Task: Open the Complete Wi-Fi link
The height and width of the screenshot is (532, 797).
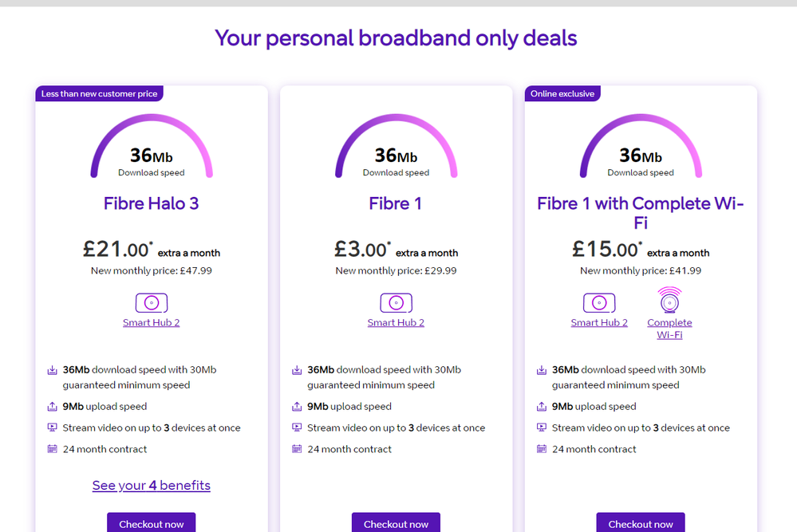Action: (x=669, y=329)
